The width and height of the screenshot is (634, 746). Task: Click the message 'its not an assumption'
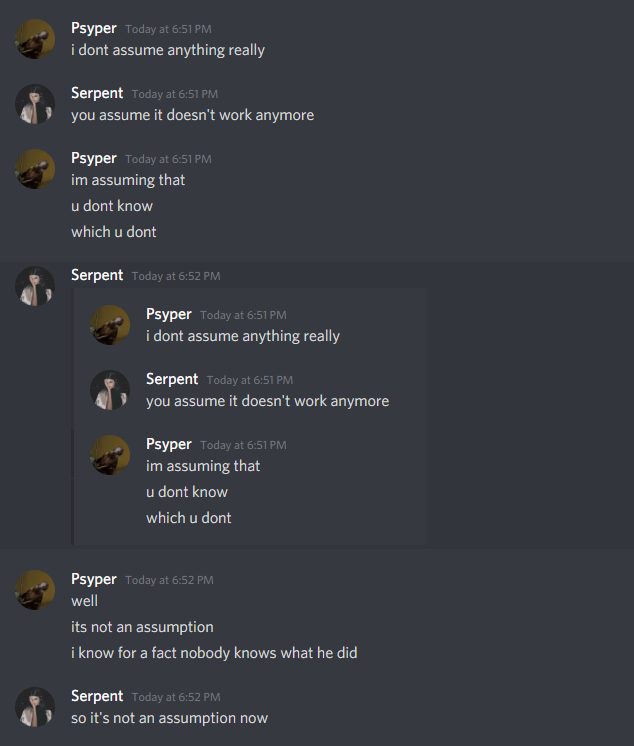pos(142,627)
